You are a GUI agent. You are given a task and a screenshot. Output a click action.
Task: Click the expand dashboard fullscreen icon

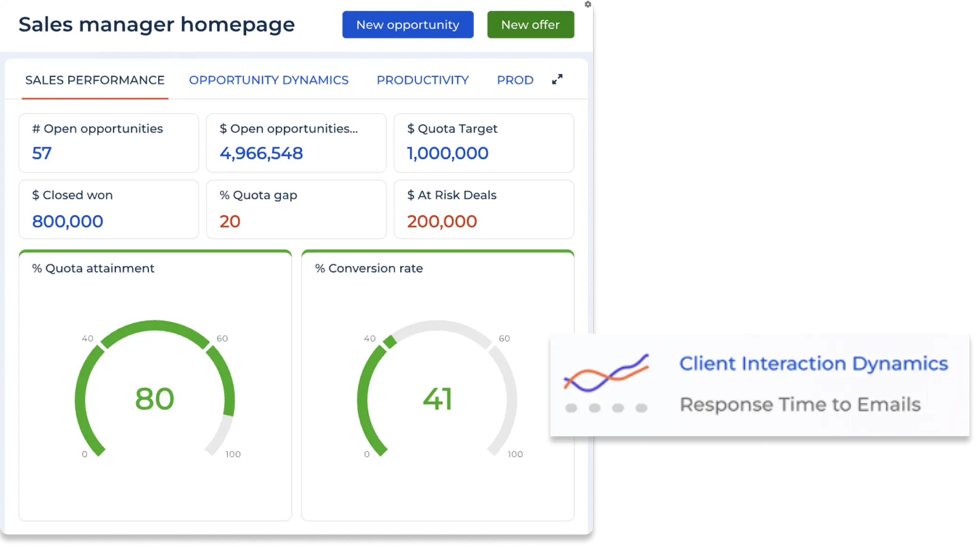(557, 80)
